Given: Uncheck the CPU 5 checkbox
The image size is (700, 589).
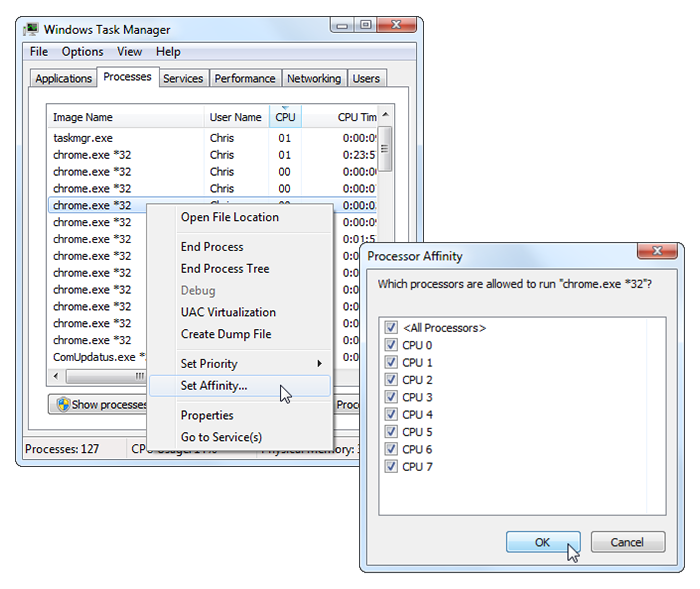Looking at the screenshot, I should pos(391,432).
